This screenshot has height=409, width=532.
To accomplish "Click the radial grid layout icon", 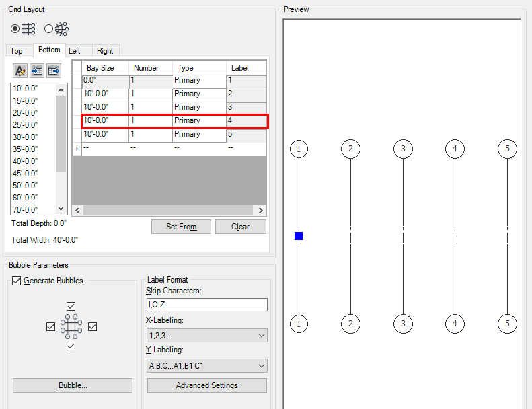I will pos(62,29).
